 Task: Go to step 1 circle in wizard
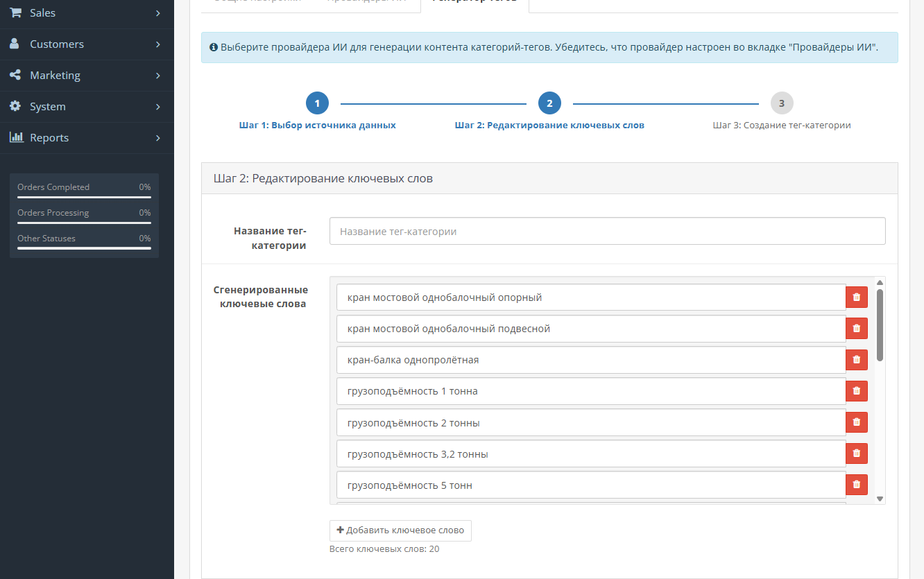(317, 103)
